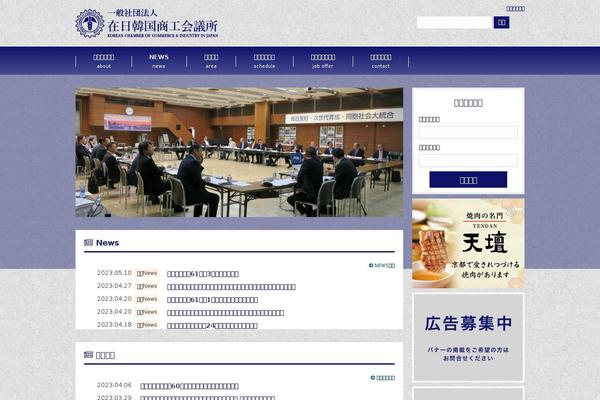Open the list link in the second section
This screenshot has width=600, height=400.
point(383,378)
